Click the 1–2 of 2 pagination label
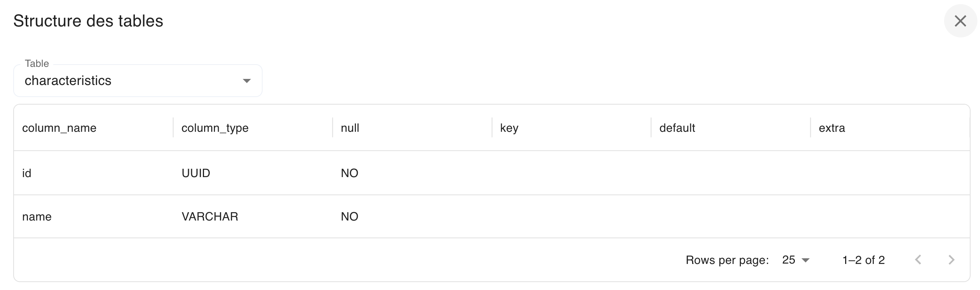The image size is (980, 290). (863, 260)
